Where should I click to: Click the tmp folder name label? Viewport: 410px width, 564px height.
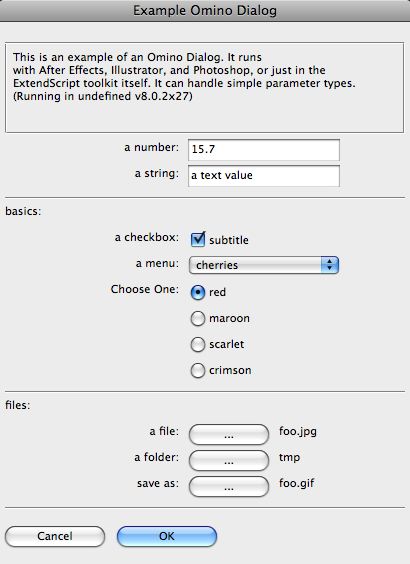tap(289, 458)
